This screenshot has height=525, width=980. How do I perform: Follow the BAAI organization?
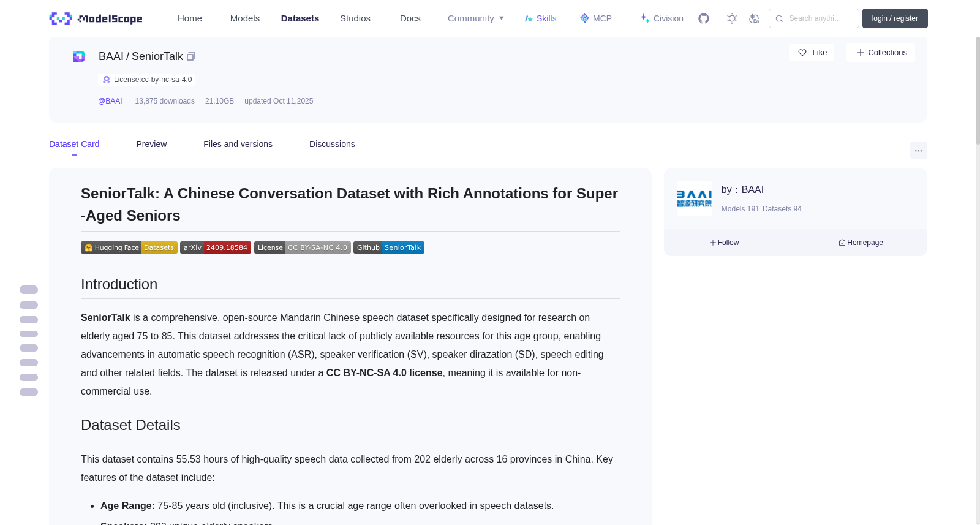[724, 243]
